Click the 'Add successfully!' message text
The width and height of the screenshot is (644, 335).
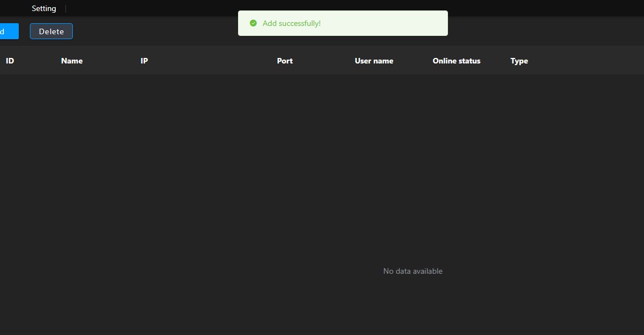(292, 23)
